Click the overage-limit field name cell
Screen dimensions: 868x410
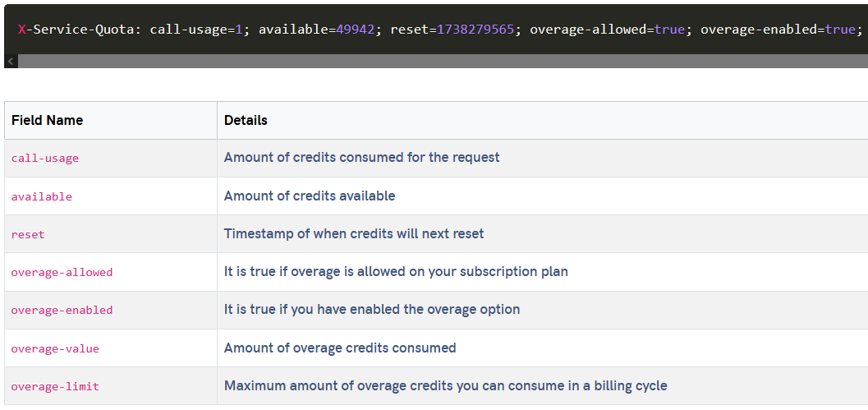pyautogui.click(x=111, y=386)
